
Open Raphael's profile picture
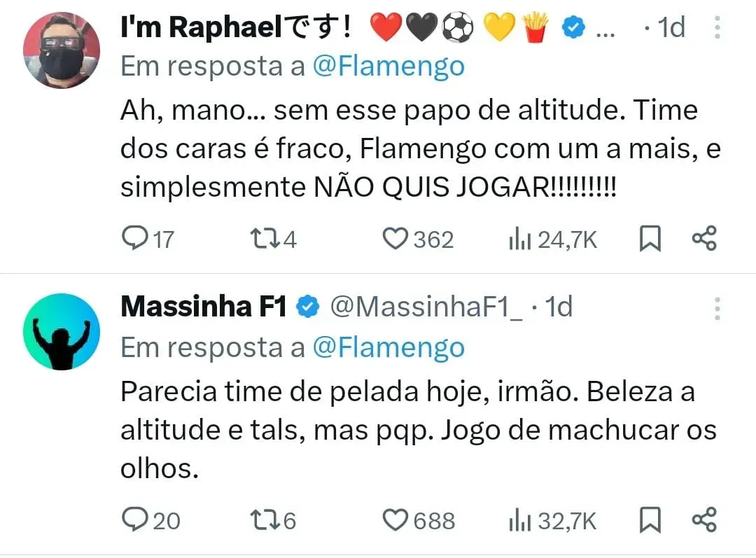tap(62, 50)
